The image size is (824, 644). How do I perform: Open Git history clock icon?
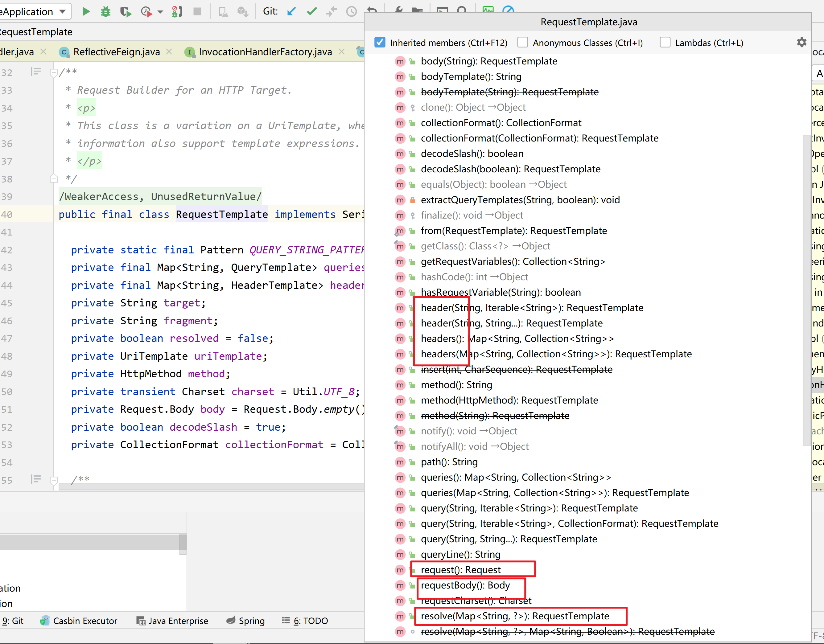click(x=351, y=12)
